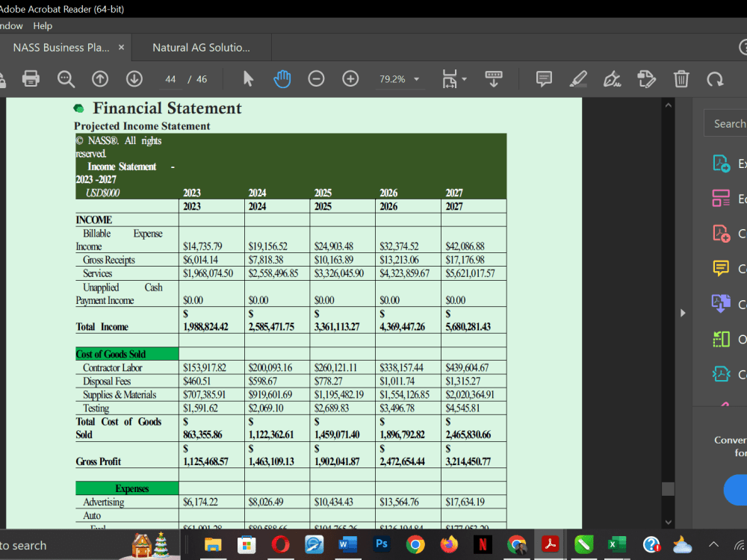This screenshot has height=560, width=747.
Task: Zoom in with the plus button
Action: point(350,79)
